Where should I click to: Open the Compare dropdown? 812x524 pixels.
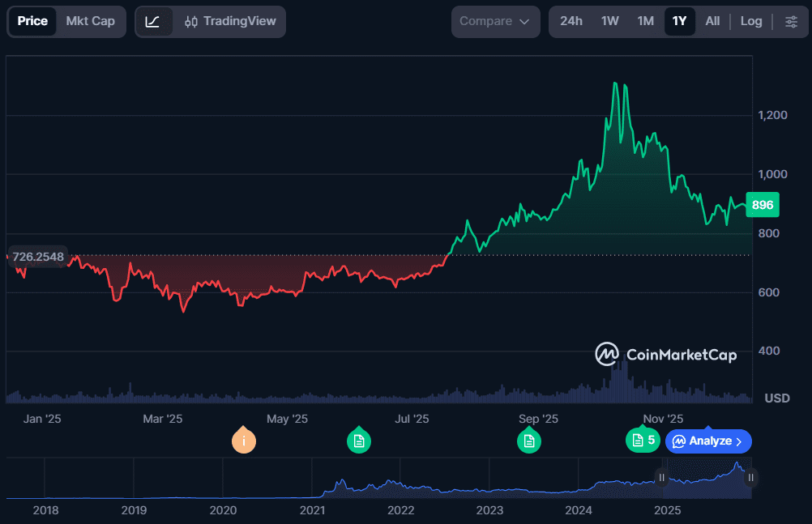coord(494,21)
